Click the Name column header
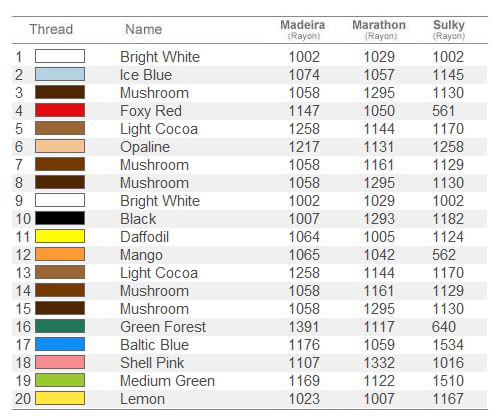 (144, 29)
